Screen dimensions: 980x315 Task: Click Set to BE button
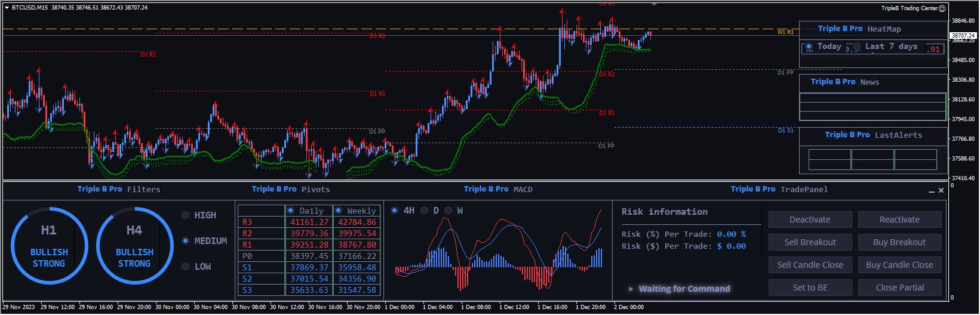coord(810,288)
